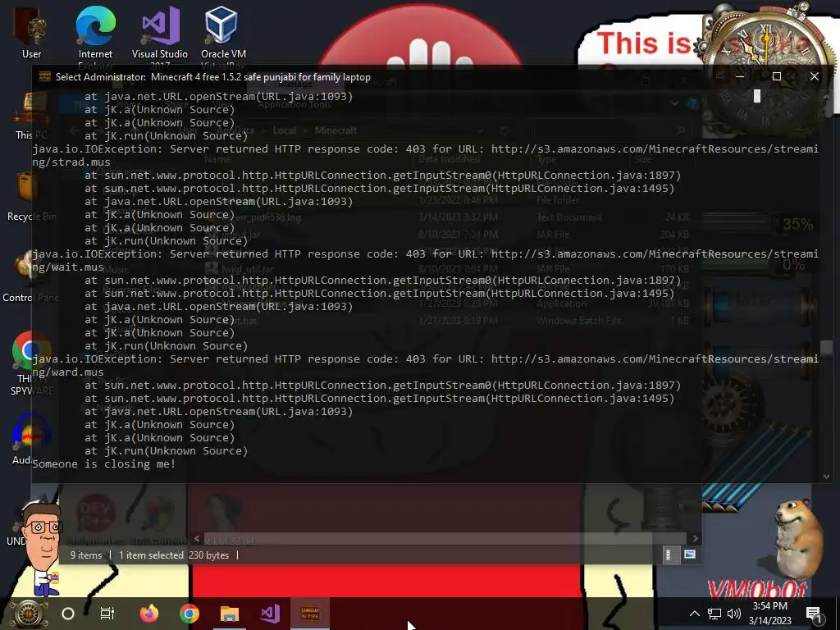Click the console window taskbar button
Image resolution: width=840 pixels, height=630 pixels.
pyautogui.click(x=310, y=614)
